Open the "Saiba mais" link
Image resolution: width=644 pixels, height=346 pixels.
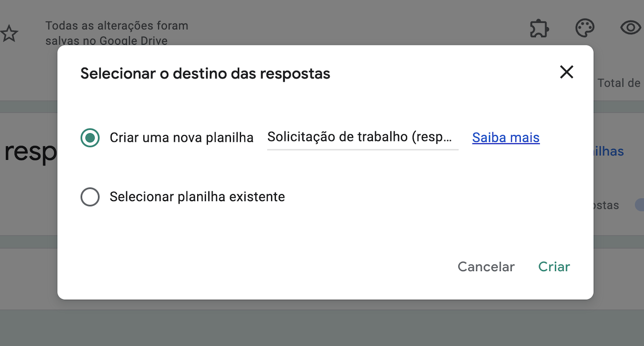[506, 138]
